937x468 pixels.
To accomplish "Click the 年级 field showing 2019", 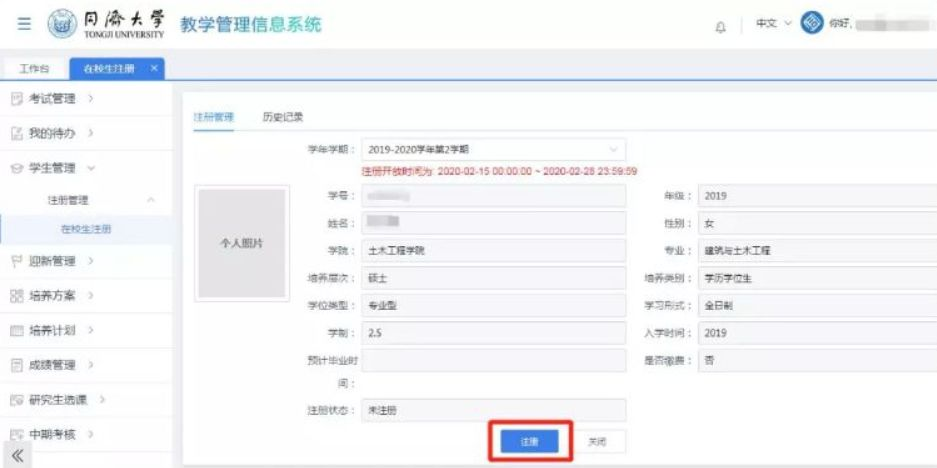I will pyautogui.click(x=817, y=196).
